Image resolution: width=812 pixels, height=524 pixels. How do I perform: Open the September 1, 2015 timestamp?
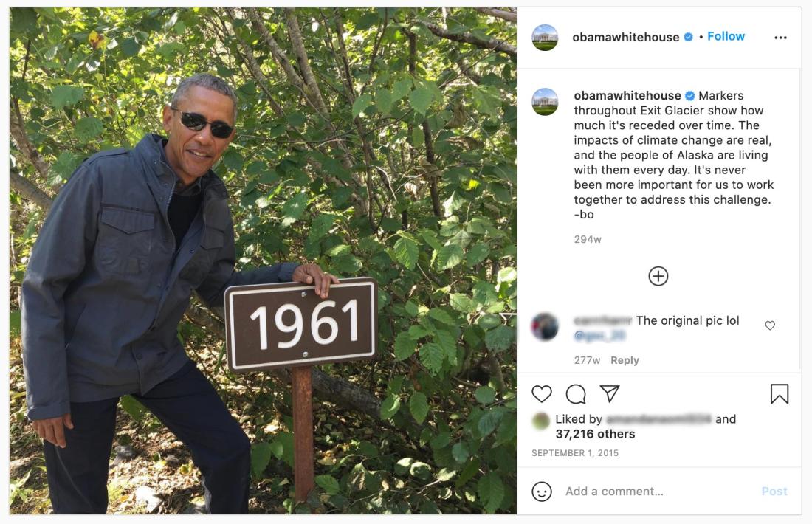click(x=575, y=453)
